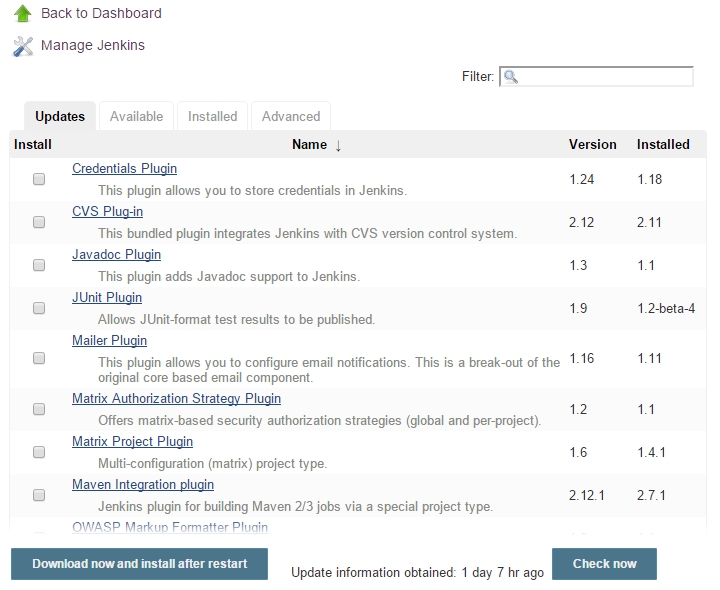Click installed version 1.2-beta-4 for JUnit
720x590 pixels.
point(666,308)
